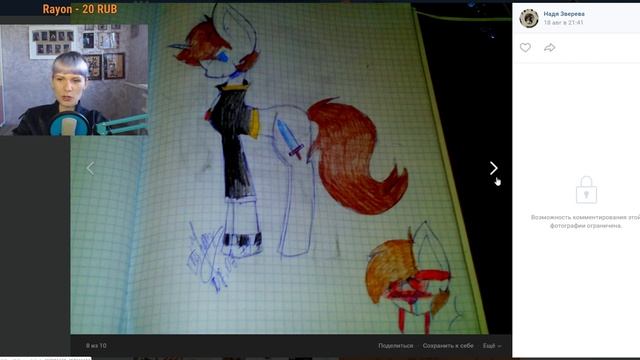640x360 pixels.
Task: Click Сохранить к себе button
Action: pos(448,346)
